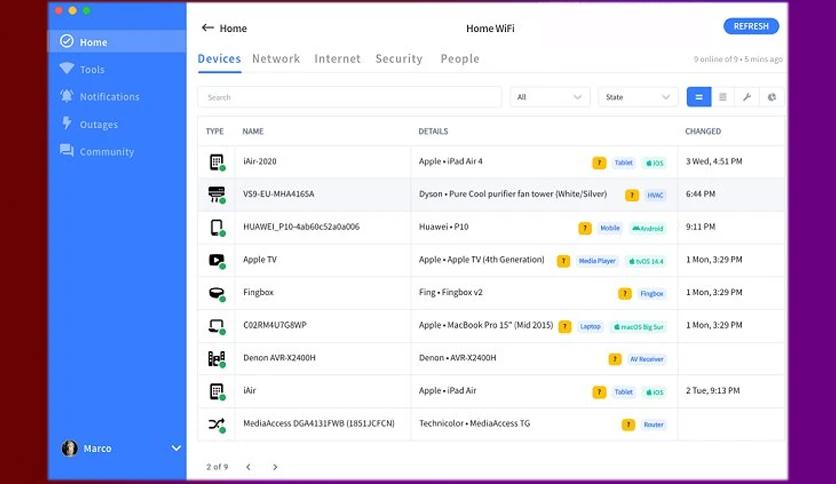Open the wrench tools icon
Screen dimensions: 836x484
747,97
